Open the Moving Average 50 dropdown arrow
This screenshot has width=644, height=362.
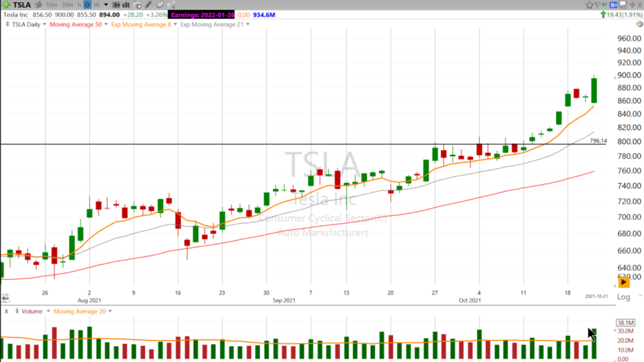(106, 25)
